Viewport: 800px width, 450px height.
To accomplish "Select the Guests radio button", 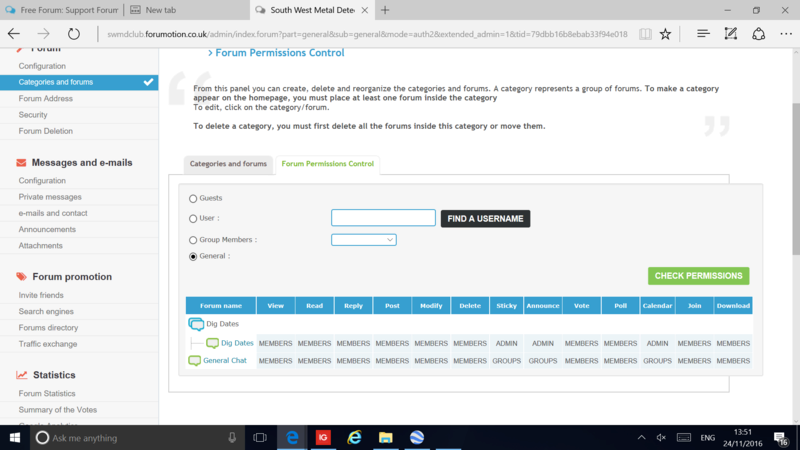I will 193,198.
